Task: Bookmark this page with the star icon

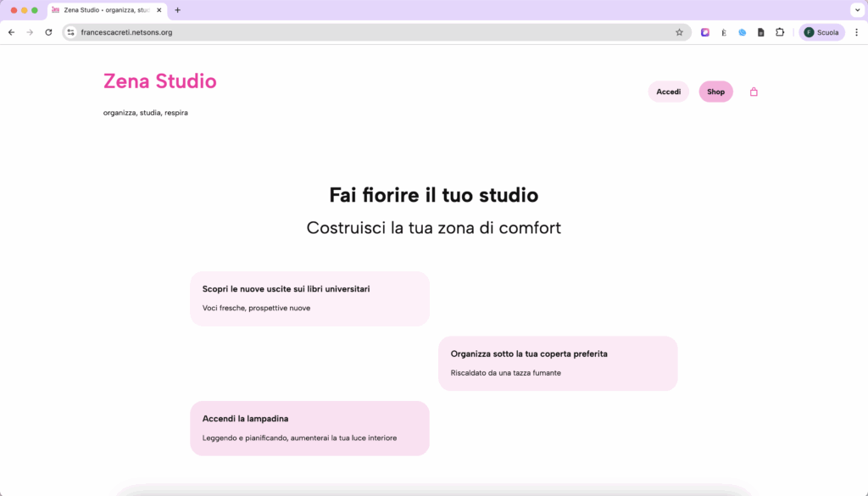Action: tap(679, 32)
